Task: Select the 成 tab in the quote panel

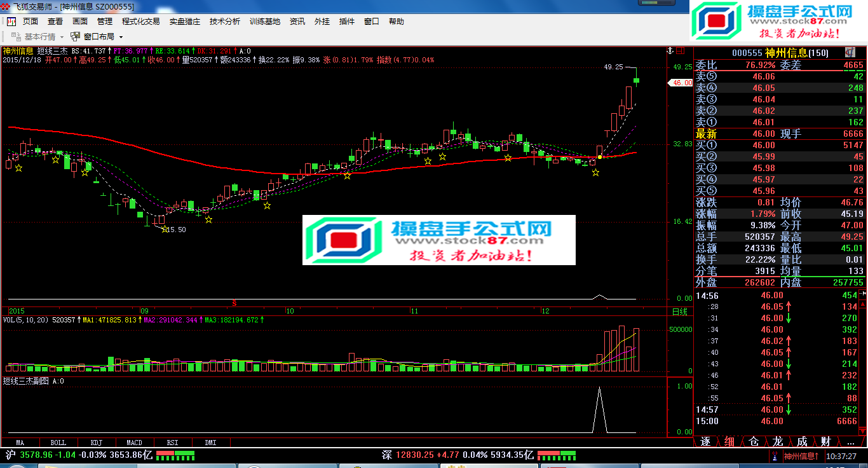Action: click(x=802, y=441)
